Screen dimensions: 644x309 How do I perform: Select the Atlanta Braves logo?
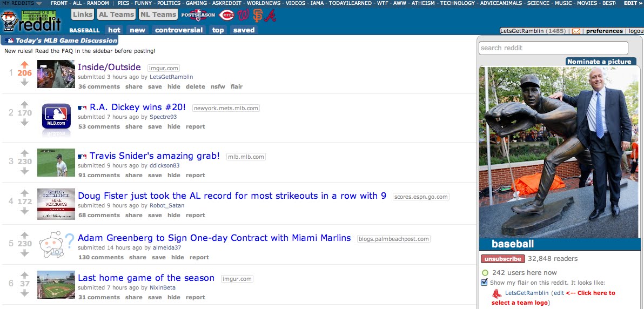(270, 15)
